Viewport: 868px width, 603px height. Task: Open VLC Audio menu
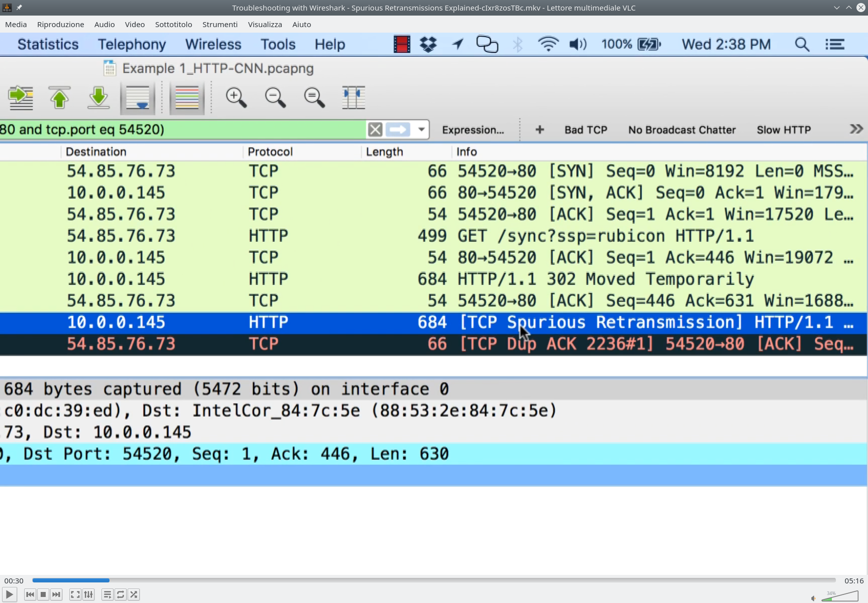tap(104, 24)
